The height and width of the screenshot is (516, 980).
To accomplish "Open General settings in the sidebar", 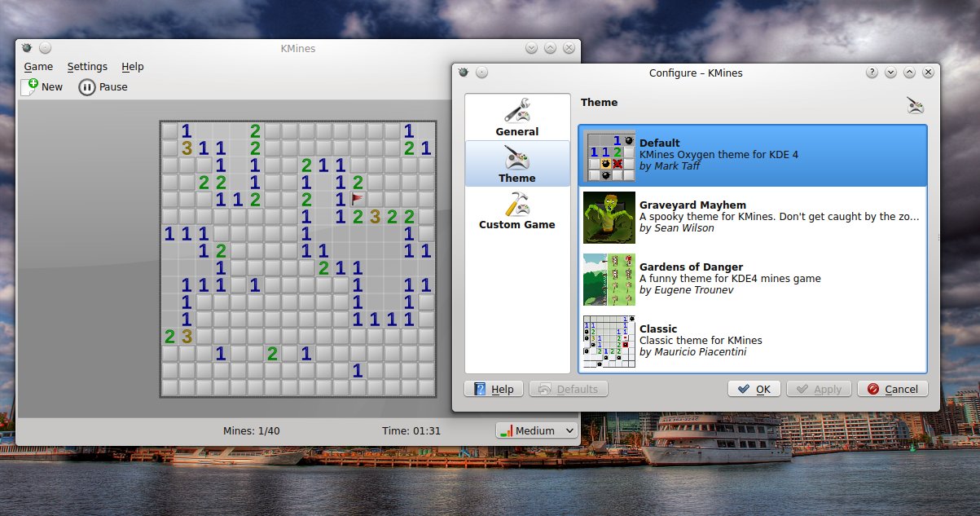I will [x=517, y=117].
